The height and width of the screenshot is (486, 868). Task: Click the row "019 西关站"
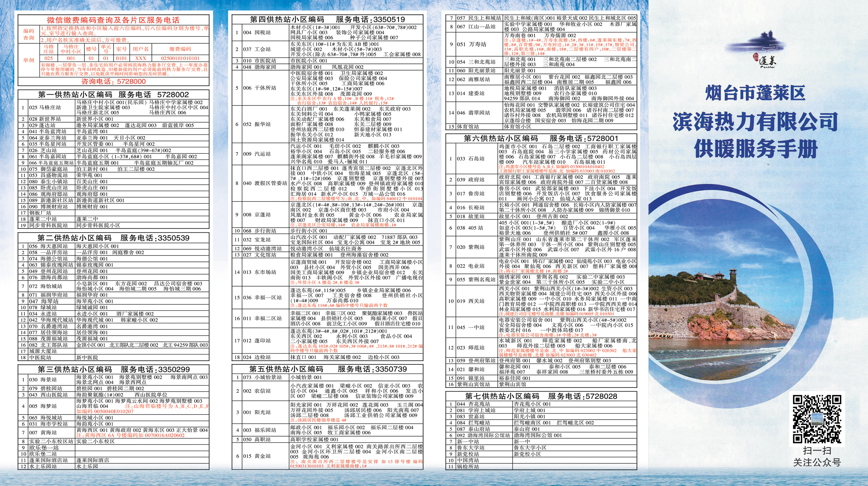[x=541, y=301]
